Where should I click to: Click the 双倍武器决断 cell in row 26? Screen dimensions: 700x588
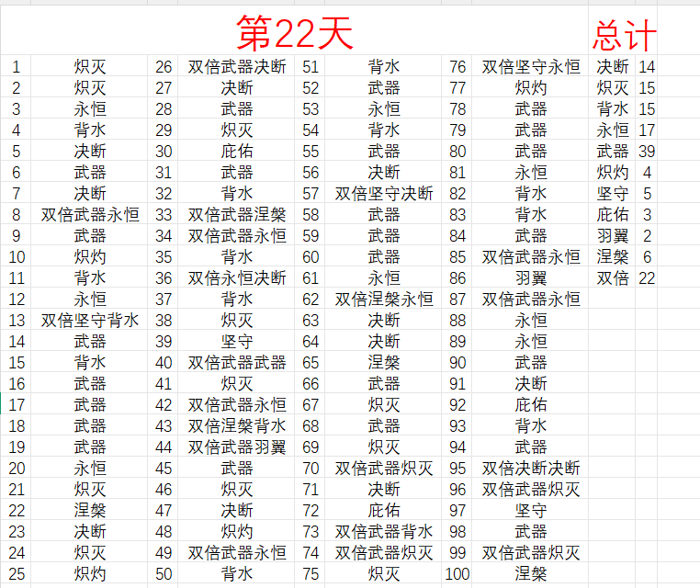237,67
